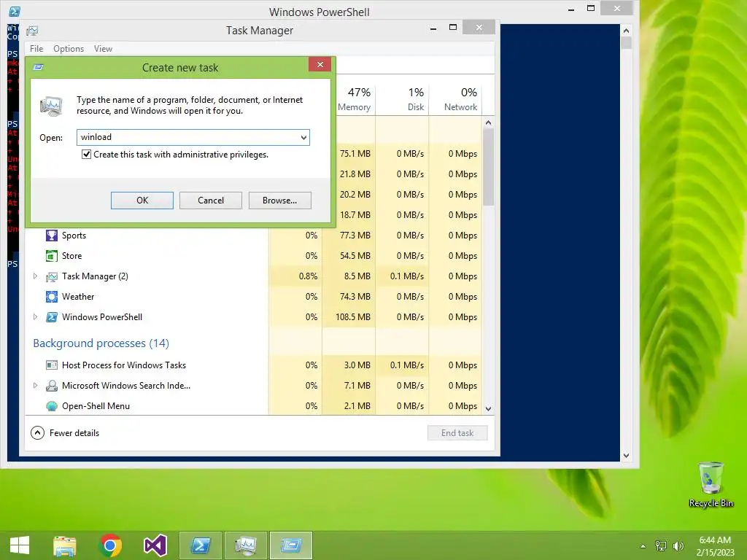
Task: Switch to PowerShell via taskbar
Action: click(x=201, y=545)
